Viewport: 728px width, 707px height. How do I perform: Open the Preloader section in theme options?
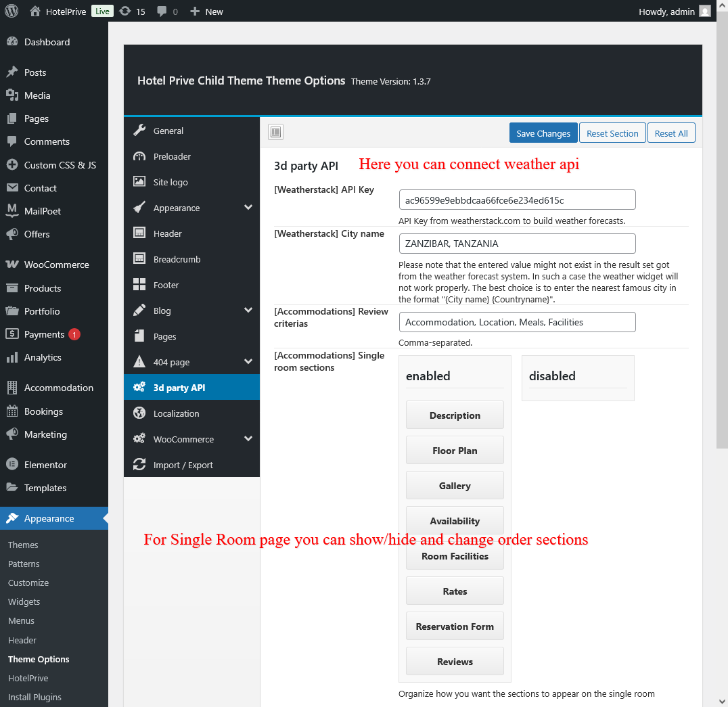tap(172, 156)
